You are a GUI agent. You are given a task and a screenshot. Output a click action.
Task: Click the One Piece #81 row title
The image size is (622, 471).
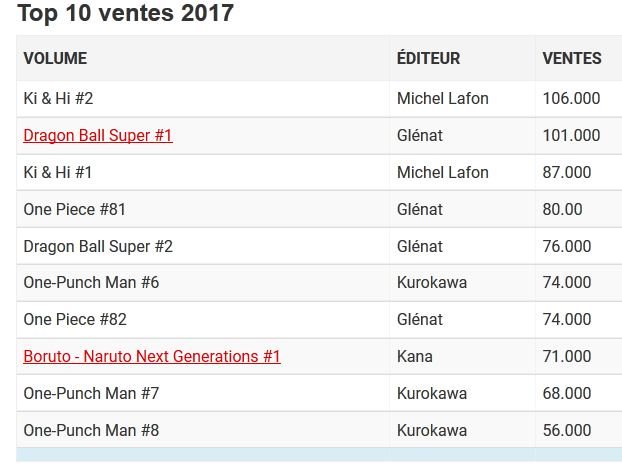click(75, 209)
